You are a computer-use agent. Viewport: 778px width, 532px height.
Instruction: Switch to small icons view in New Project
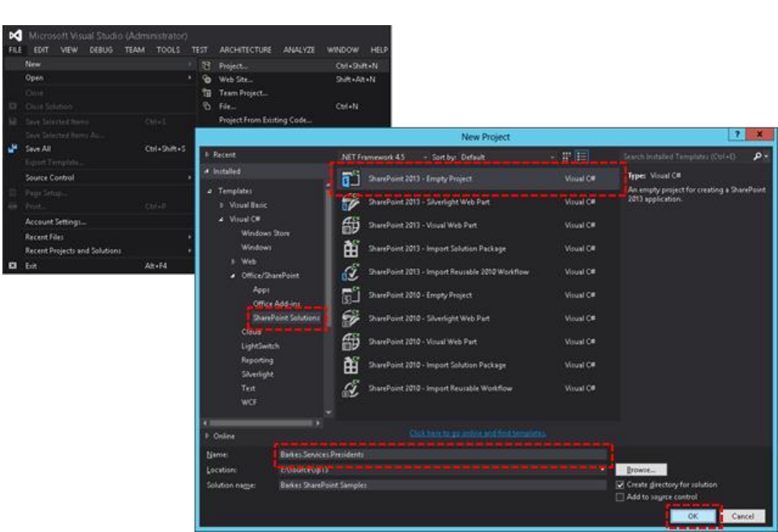566,157
